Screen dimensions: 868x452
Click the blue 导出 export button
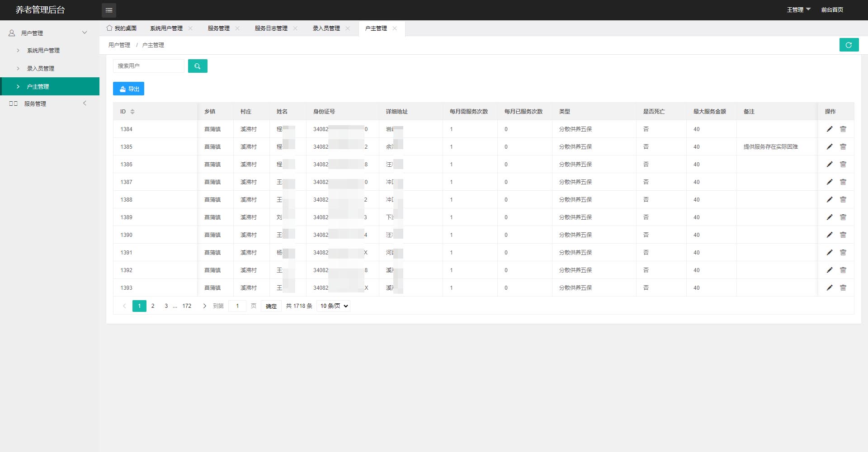pos(128,89)
